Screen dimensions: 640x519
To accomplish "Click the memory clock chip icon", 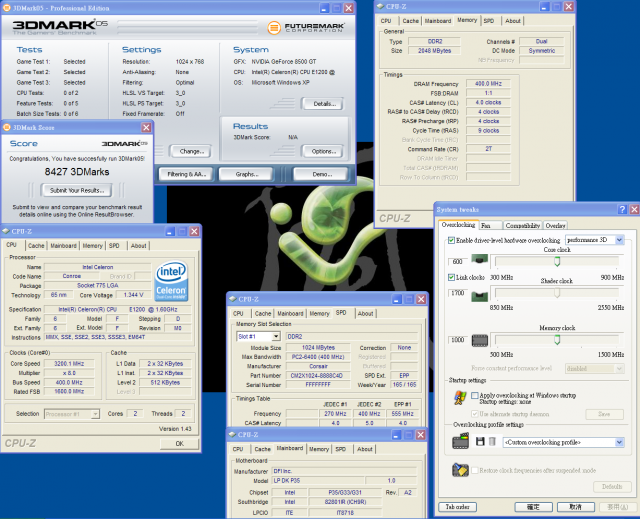I will pyautogui.click(x=480, y=340).
